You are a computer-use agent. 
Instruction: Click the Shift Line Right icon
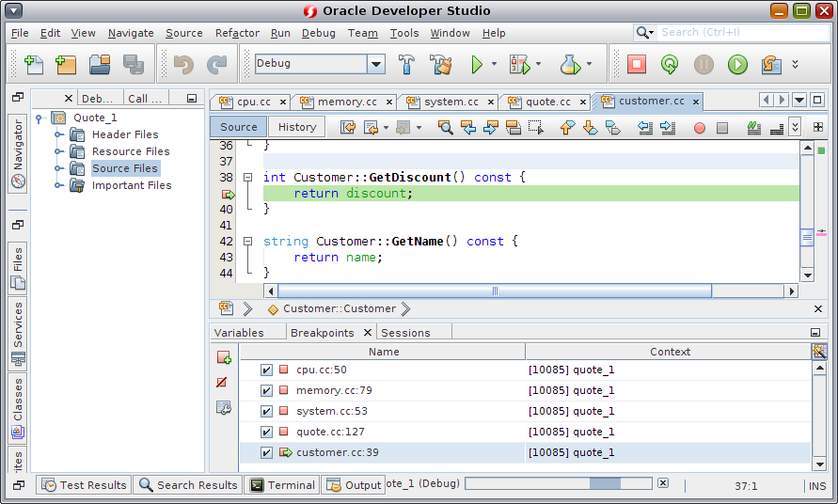pos(668,127)
